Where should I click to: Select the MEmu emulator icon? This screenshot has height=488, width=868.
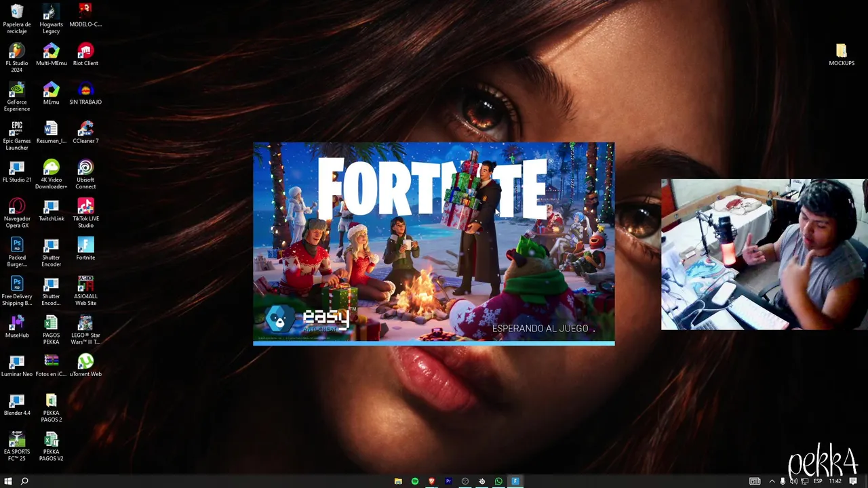tap(51, 93)
